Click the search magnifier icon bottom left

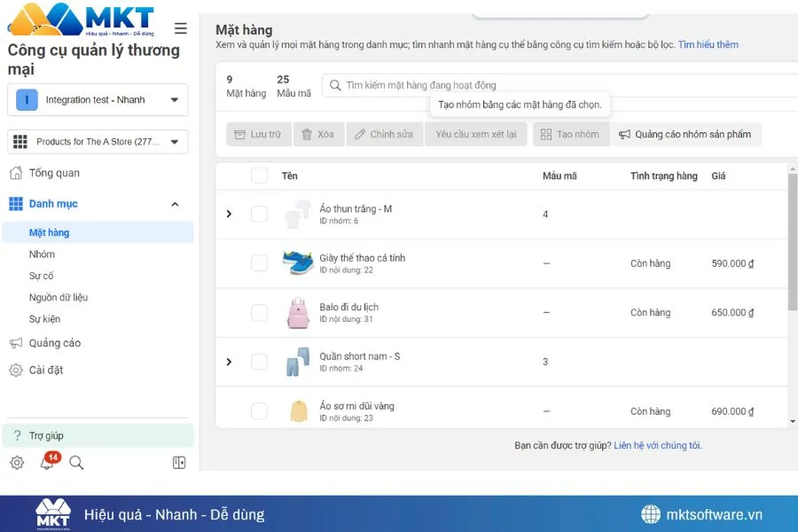(x=76, y=463)
